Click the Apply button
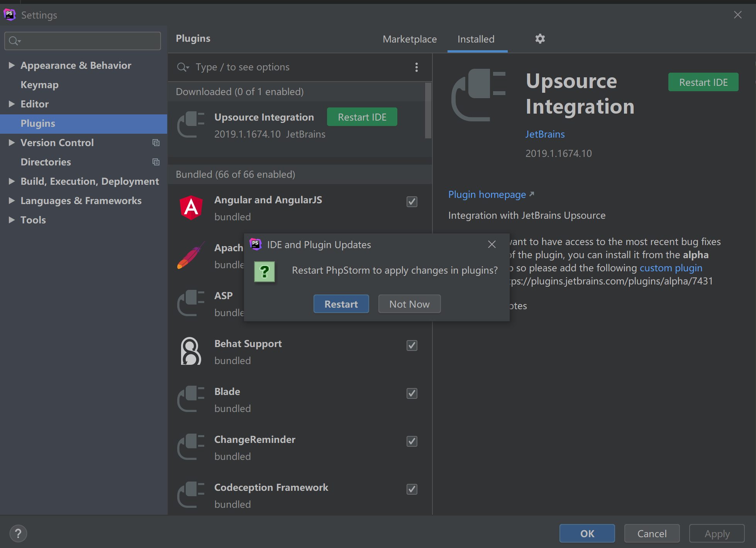 (x=717, y=534)
